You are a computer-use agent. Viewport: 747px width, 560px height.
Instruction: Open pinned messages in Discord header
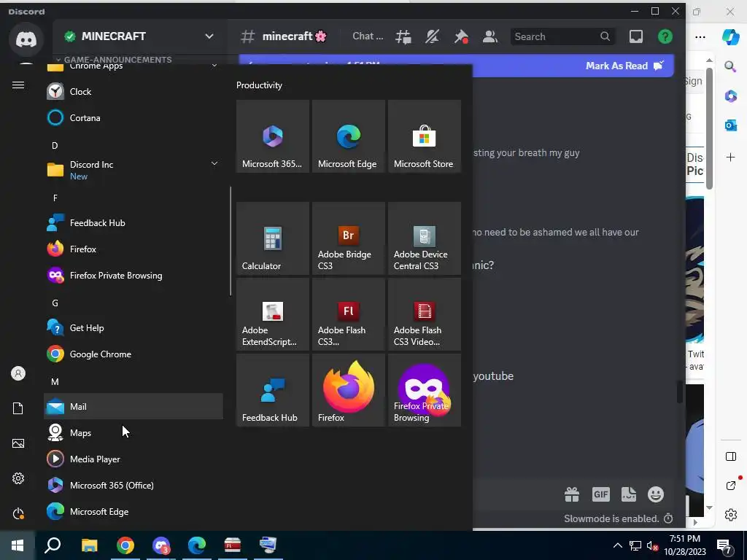pos(461,36)
